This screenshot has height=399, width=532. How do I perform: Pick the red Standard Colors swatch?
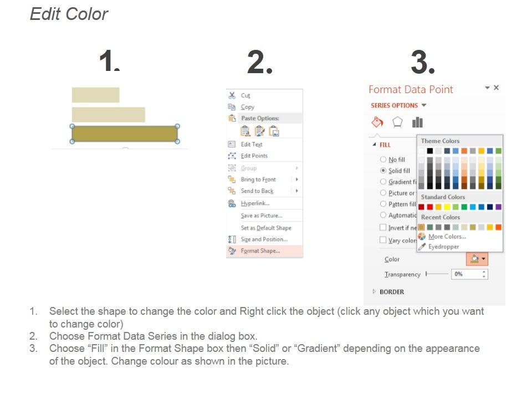pyautogui.click(x=429, y=207)
